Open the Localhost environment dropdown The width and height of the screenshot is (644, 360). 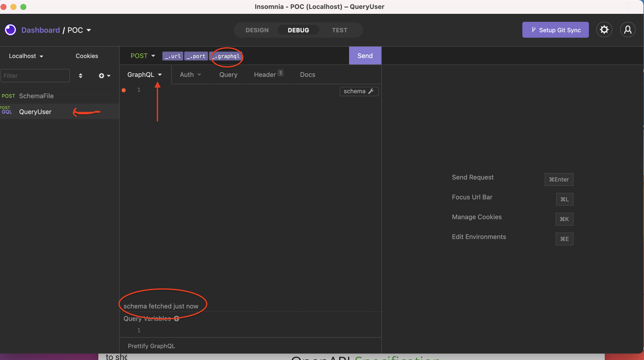coord(26,56)
